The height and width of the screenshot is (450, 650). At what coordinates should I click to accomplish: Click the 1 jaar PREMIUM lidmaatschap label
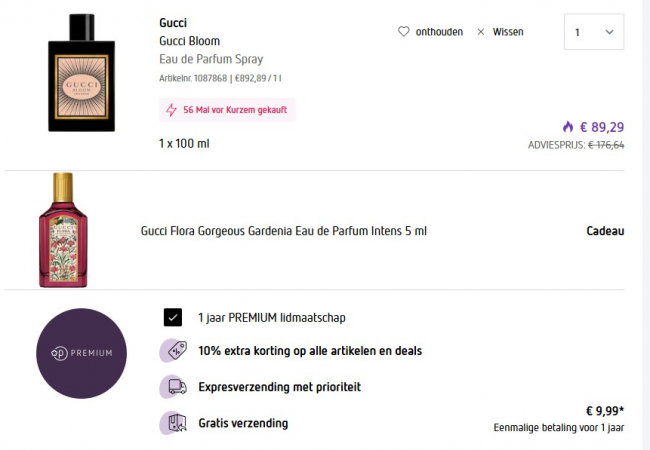272,318
